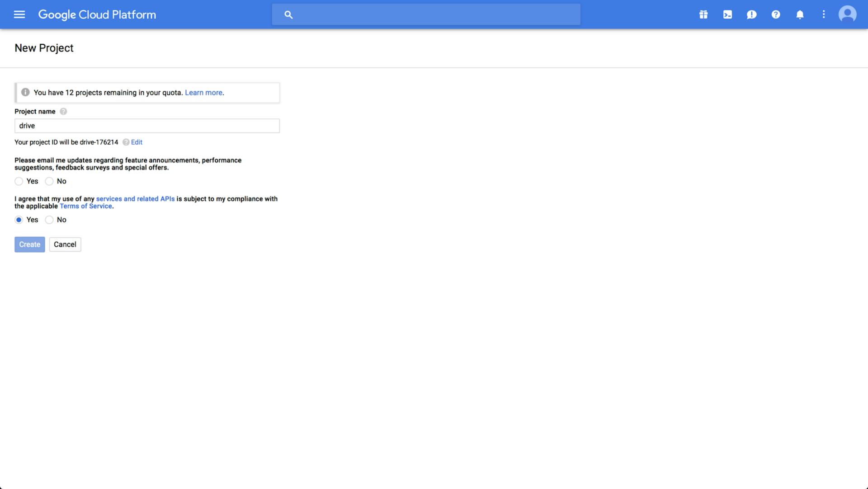This screenshot has height=489, width=868.
Task: View notifications via the bell icon
Action: (x=800, y=14)
